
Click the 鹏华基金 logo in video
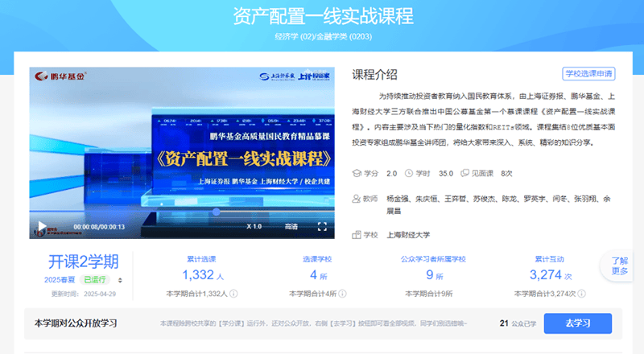pyautogui.click(x=60, y=76)
